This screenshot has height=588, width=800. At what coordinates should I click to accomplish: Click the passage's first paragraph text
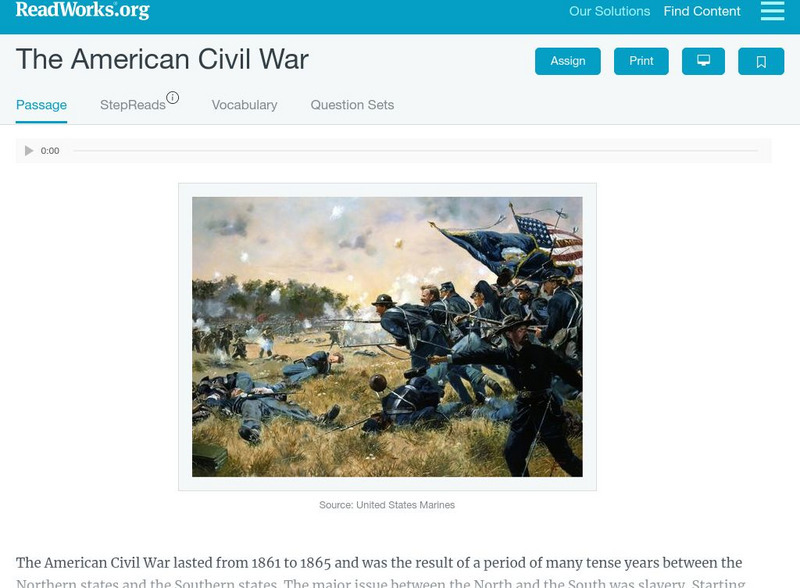[x=380, y=572]
